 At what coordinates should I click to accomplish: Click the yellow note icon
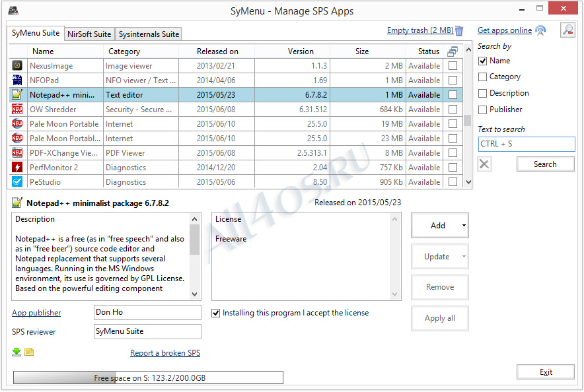coord(29,352)
